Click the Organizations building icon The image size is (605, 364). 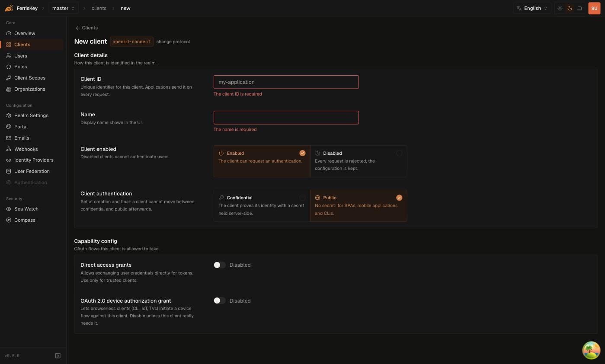pyautogui.click(x=9, y=89)
